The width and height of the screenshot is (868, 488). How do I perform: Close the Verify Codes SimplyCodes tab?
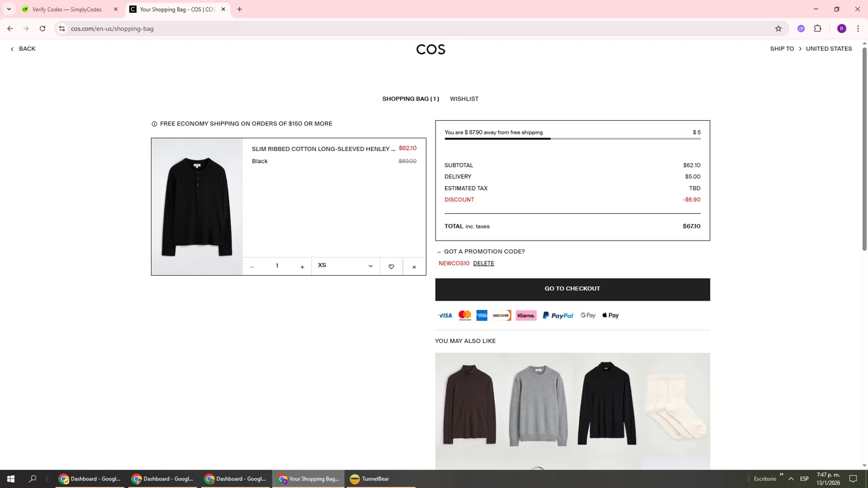coord(116,9)
